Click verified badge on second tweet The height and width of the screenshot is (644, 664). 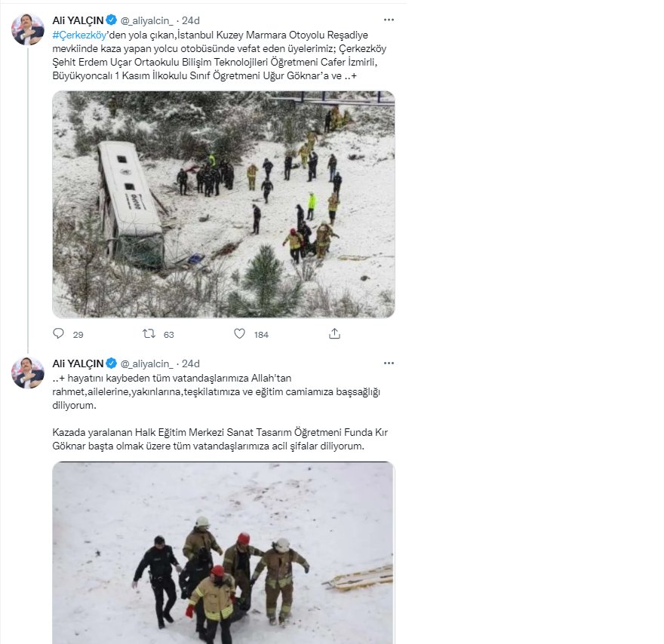click(x=112, y=363)
